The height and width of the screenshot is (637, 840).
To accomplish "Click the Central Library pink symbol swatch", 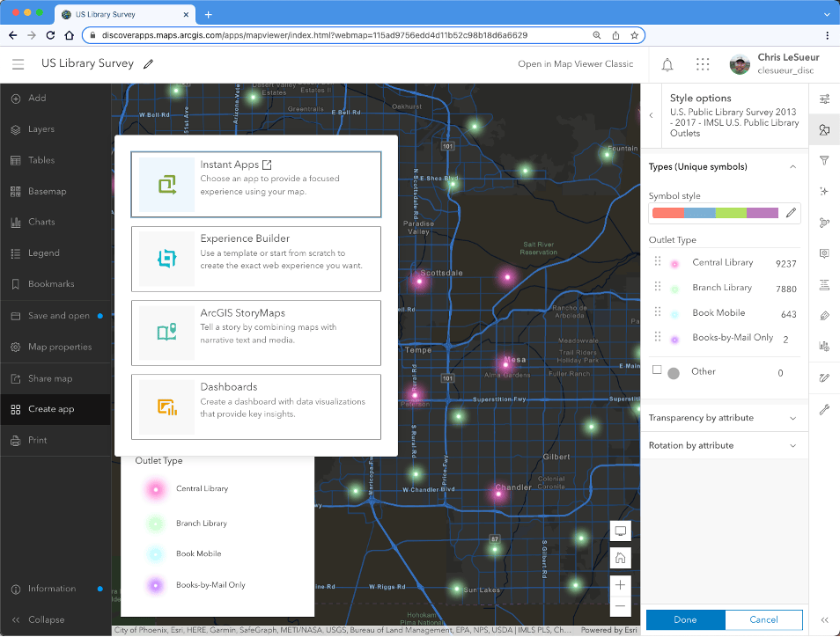I will point(674,263).
